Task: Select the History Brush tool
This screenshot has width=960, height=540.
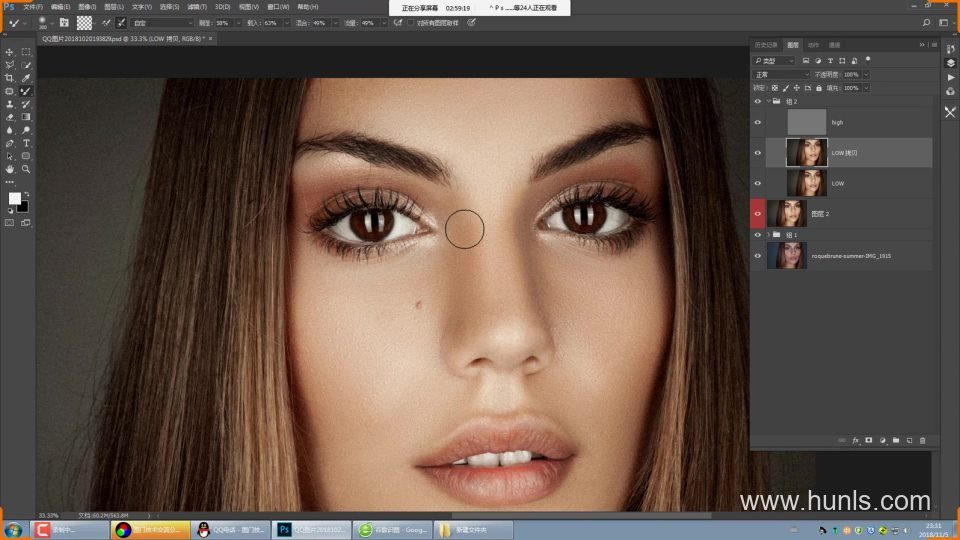Action: click(26, 104)
